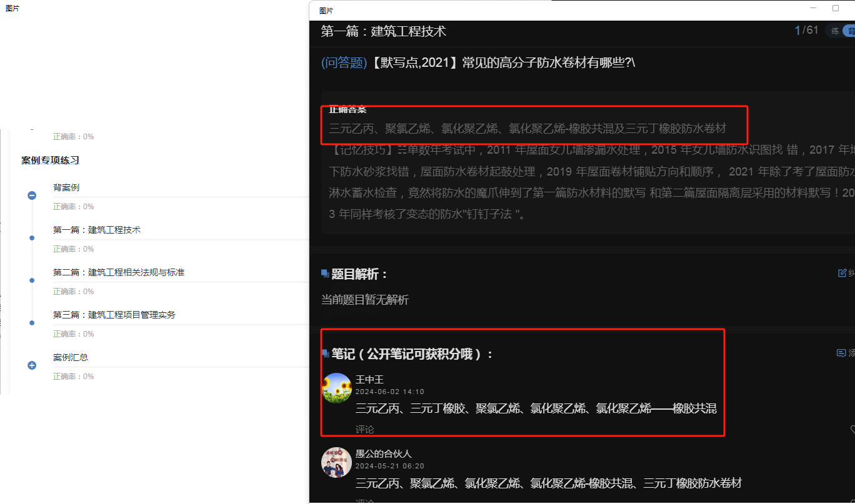The image size is (855, 504).
Task: Click the question text 常见的高分子防水卷材有哪些
Action: [x=547, y=62]
